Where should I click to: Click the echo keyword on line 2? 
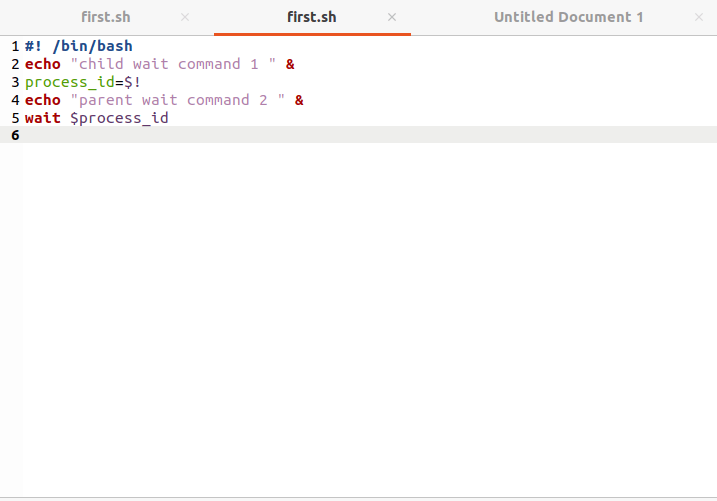[x=43, y=64]
